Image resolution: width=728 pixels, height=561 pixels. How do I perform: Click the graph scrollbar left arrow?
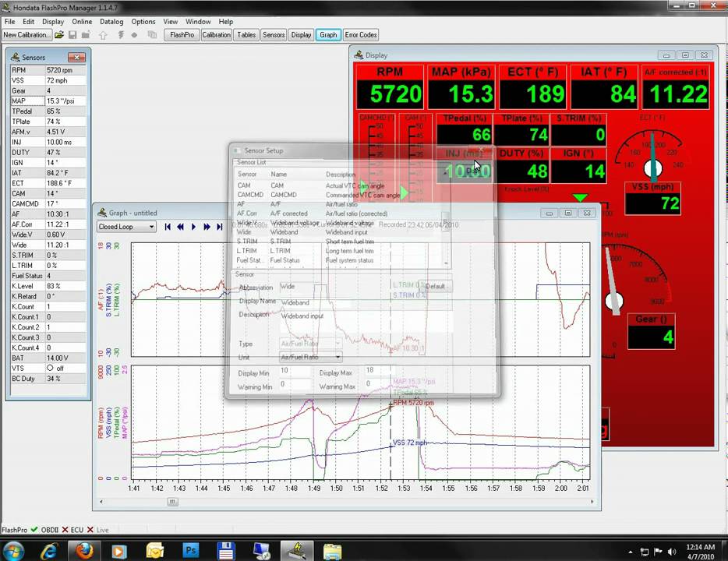coord(101,502)
